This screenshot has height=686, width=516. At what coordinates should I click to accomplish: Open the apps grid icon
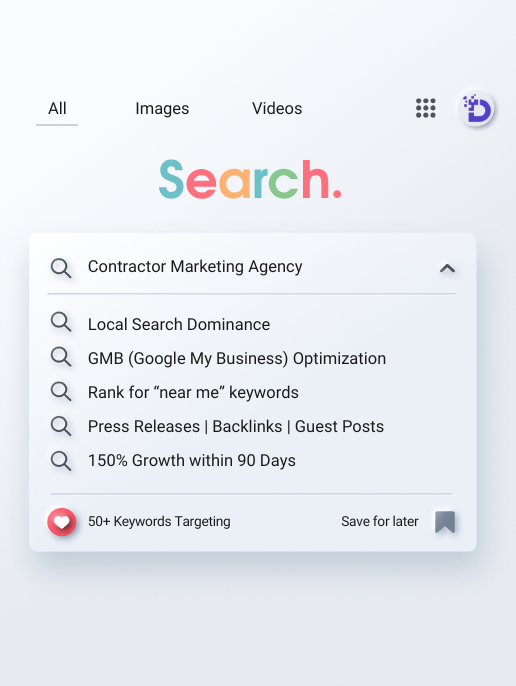425,108
